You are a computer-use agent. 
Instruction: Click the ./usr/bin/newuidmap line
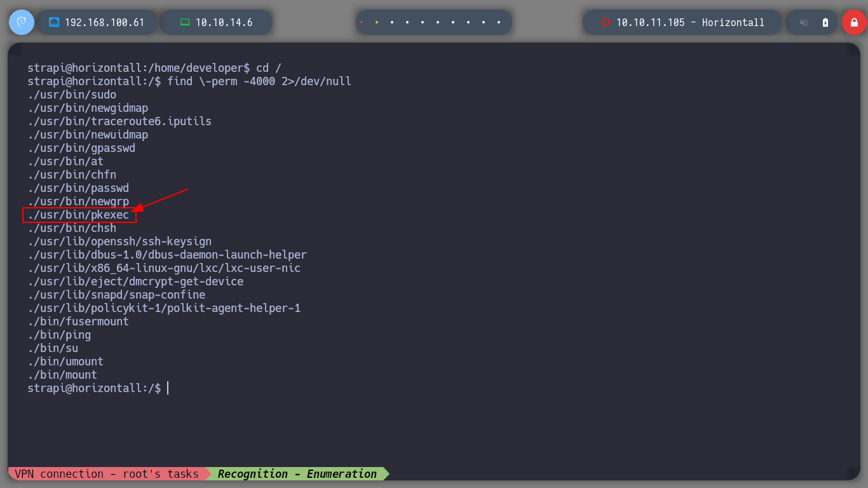pos(88,135)
